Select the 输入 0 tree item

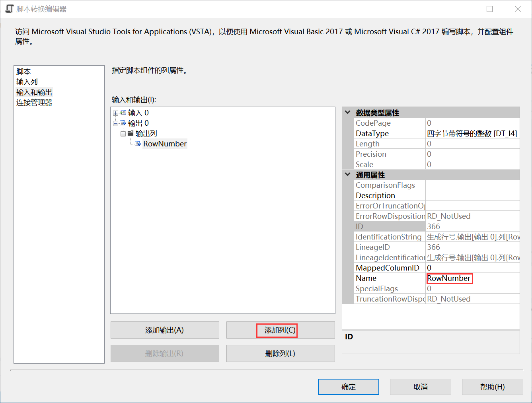138,113
